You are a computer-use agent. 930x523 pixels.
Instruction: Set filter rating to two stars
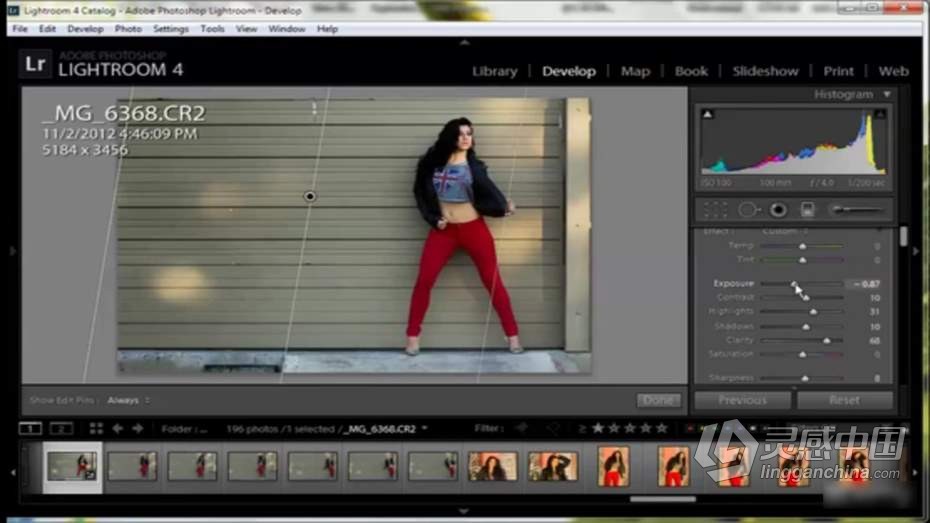pos(614,428)
